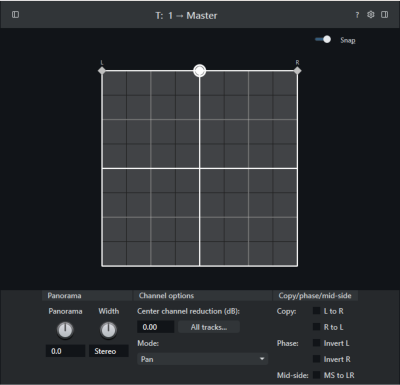
Task: Select the Copy/phase/mid-side section header
Action: [x=315, y=296]
